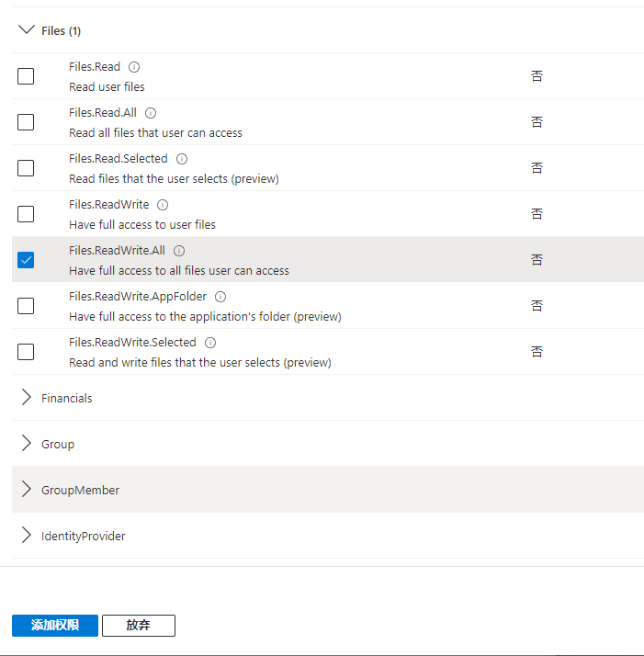
Task: Open info icon for Files.ReadWrite.Selected
Action: click(210, 343)
